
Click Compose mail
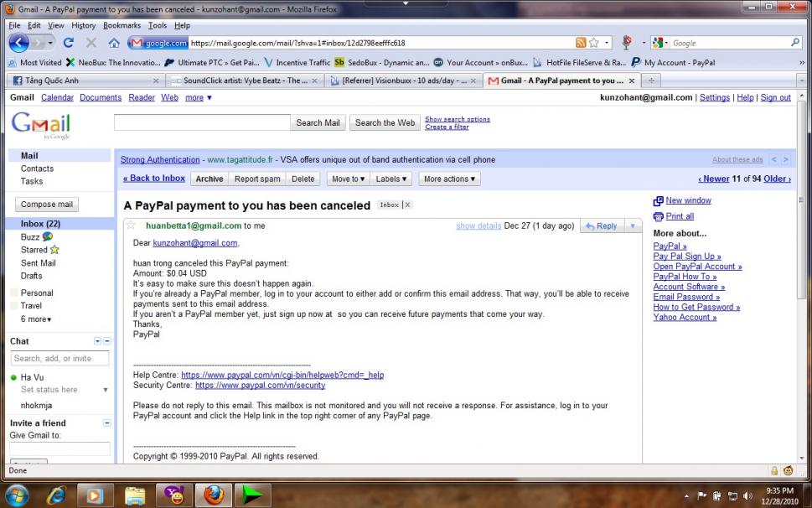(47, 204)
